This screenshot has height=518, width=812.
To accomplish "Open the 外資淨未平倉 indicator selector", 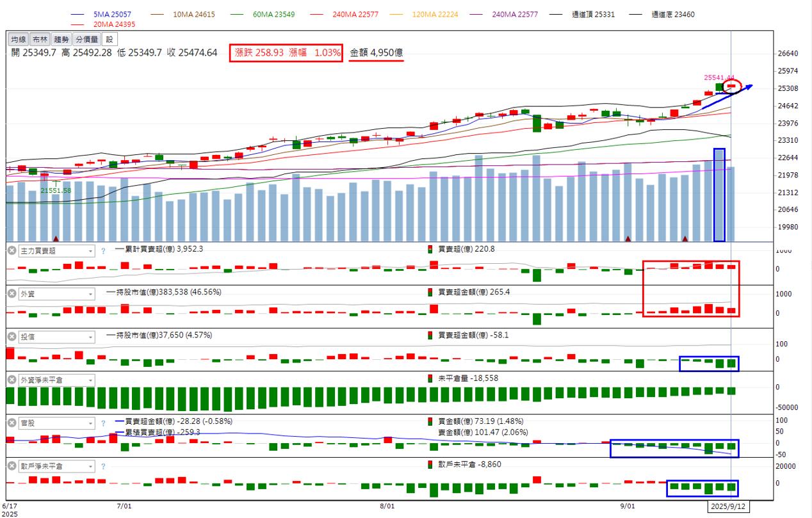I will (x=56, y=380).
